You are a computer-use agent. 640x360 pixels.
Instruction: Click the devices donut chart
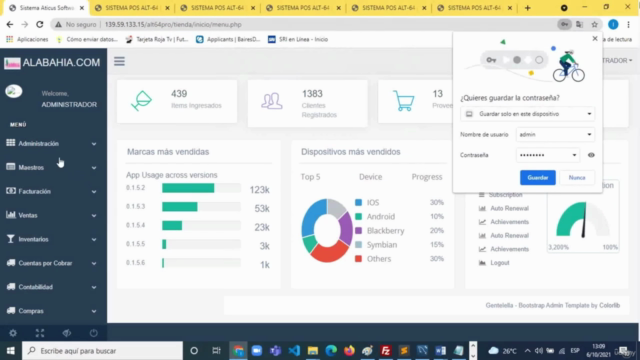(x=327, y=230)
